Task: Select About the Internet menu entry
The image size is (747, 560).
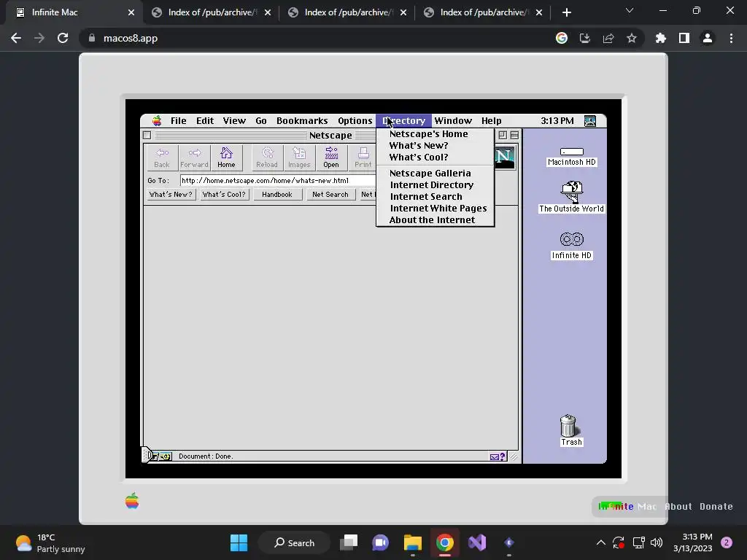Action: 435,220
